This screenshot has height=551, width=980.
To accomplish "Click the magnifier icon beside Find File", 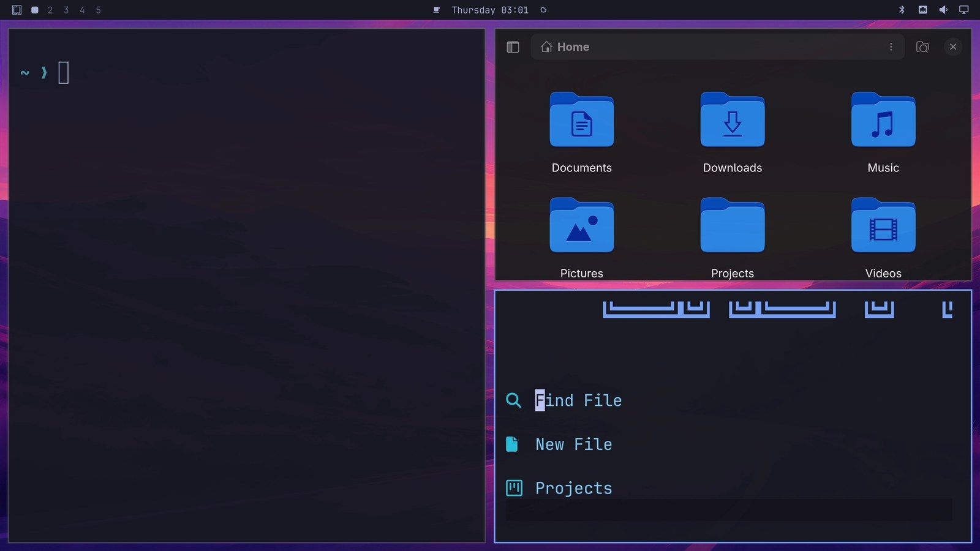I will click(x=513, y=400).
